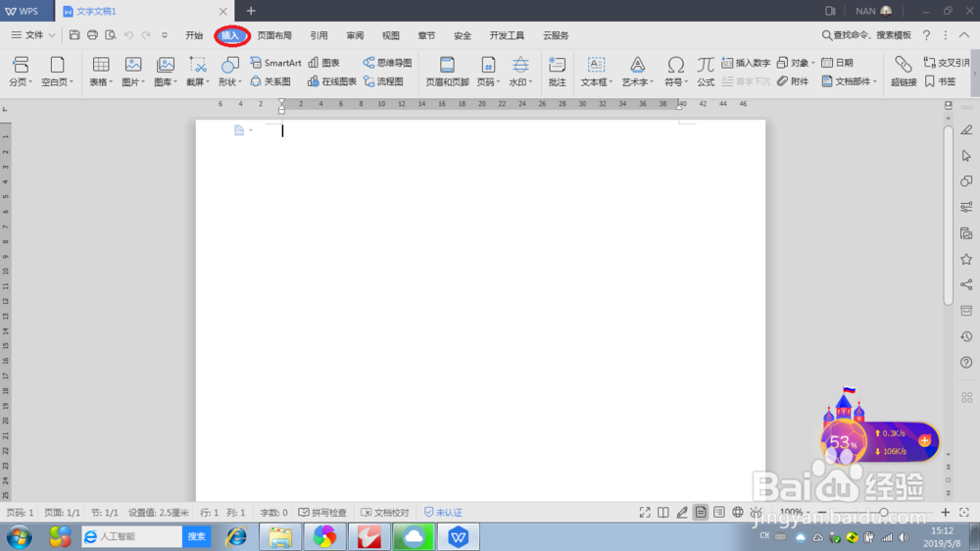Insert a 图表 chart
This screenshot has width=980, height=551.
point(323,63)
